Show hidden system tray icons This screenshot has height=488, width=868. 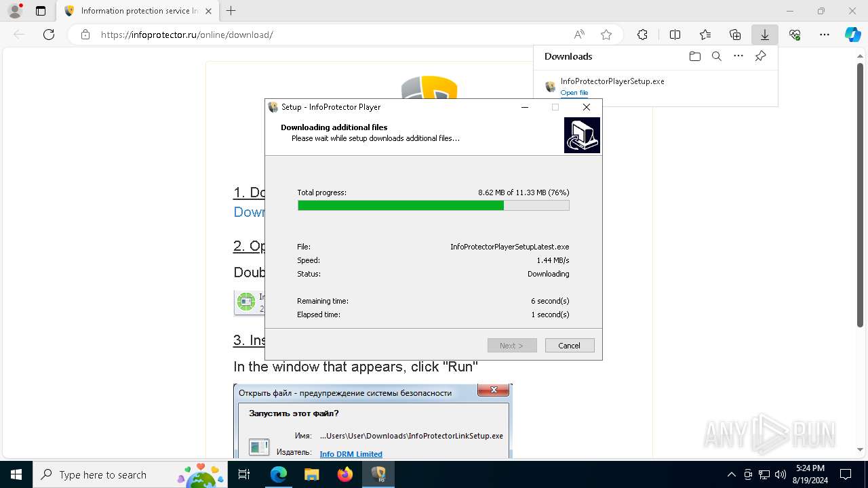pyautogui.click(x=731, y=474)
